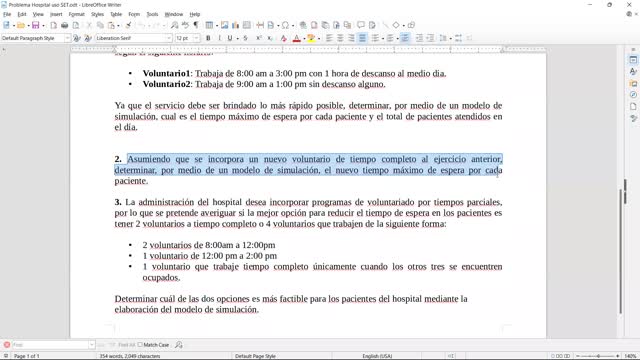Click the Print icon in toolbar

point(64,25)
